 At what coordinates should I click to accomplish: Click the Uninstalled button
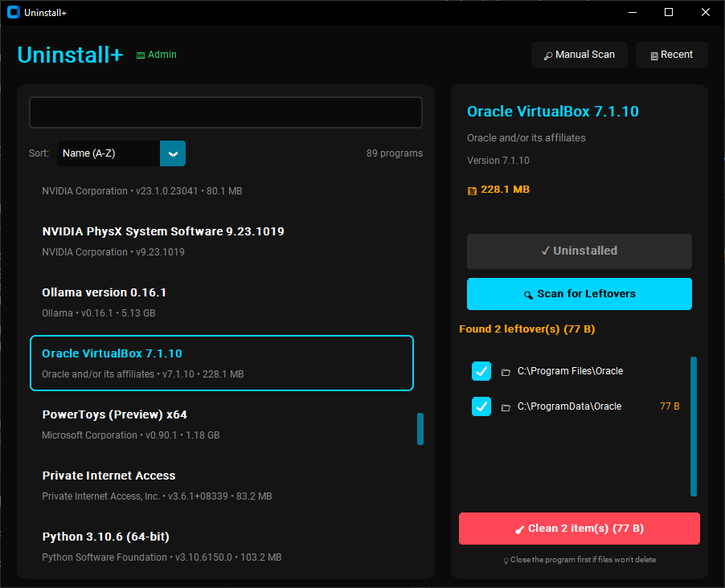[580, 251]
